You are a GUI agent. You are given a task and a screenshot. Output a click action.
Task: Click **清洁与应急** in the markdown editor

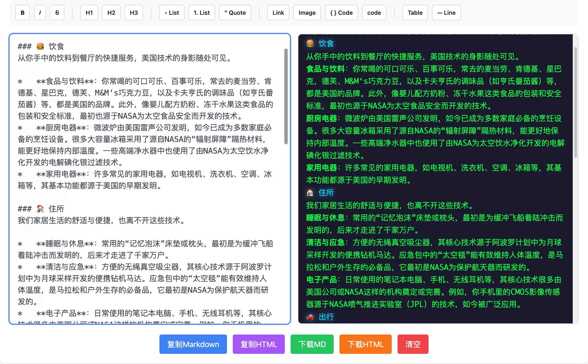click(65, 267)
